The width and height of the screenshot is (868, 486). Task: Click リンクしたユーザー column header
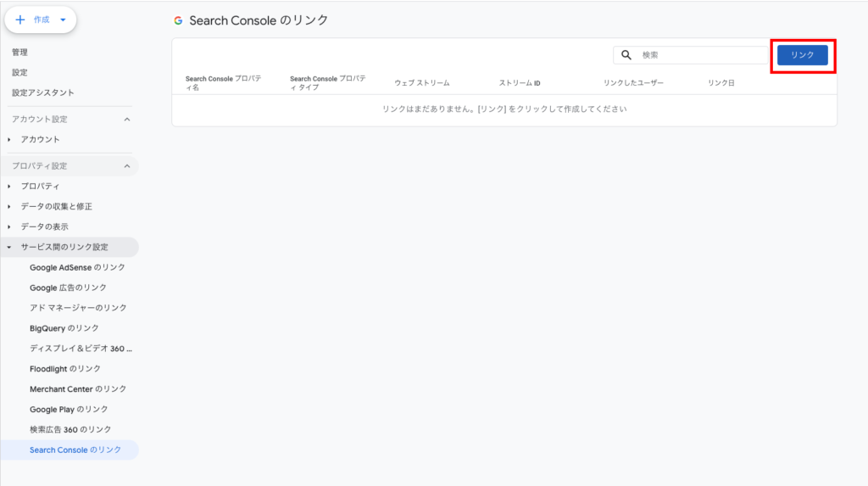pyautogui.click(x=633, y=83)
